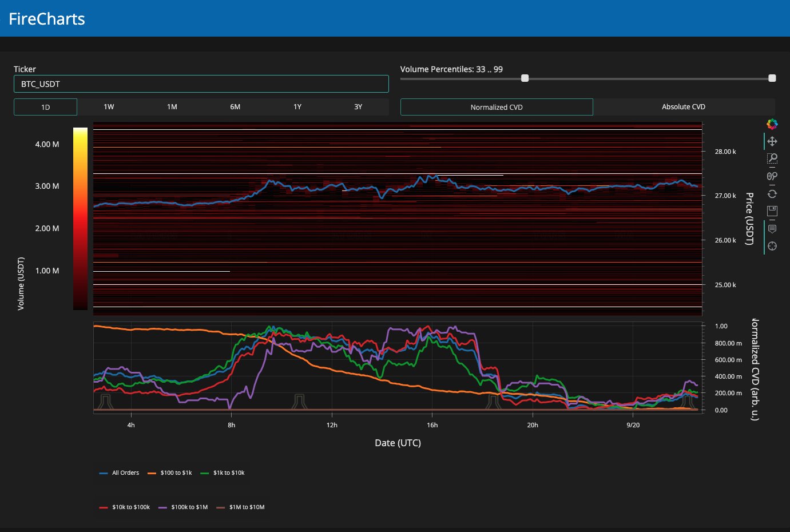Focus the Ticker input field showing BTC_USDT

coord(201,84)
